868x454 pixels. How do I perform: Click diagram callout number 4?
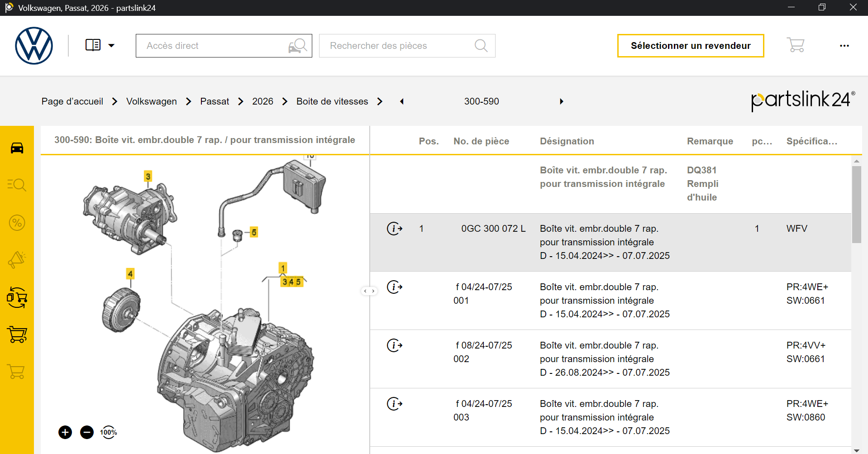[x=130, y=273]
